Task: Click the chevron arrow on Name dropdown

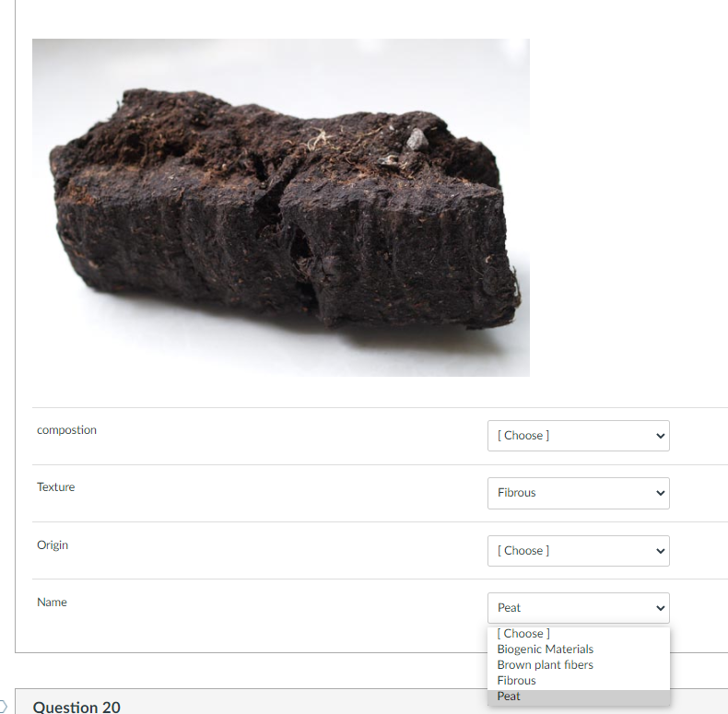Action: pyautogui.click(x=660, y=608)
